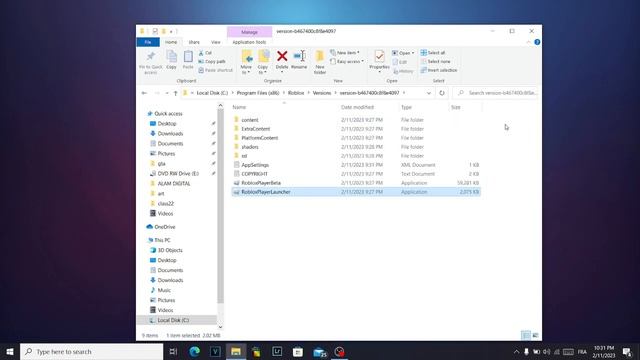Switch to the Home ribbon tab
The width and height of the screenshot is (640, 360).
(171, 42)
